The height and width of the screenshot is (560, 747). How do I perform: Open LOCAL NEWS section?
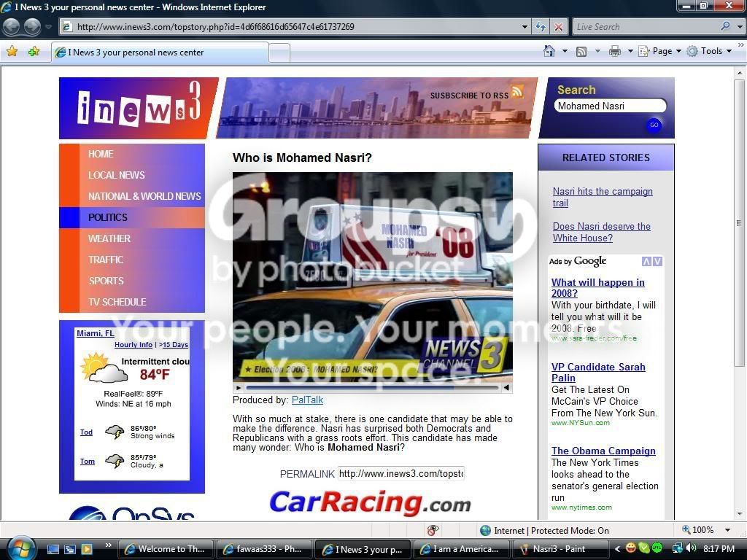(x=116, y=175)
